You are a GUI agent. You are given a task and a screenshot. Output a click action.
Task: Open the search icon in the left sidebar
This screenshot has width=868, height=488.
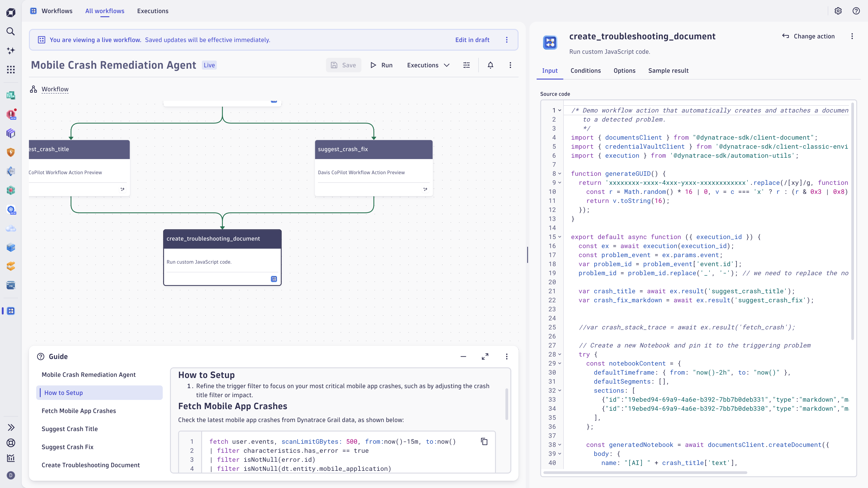click(11, 31)
